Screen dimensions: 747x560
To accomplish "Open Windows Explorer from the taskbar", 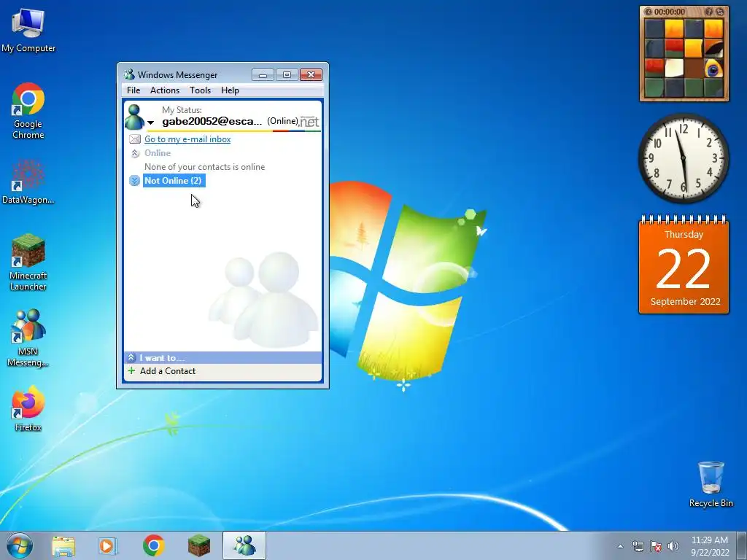I will coord(63,545).
